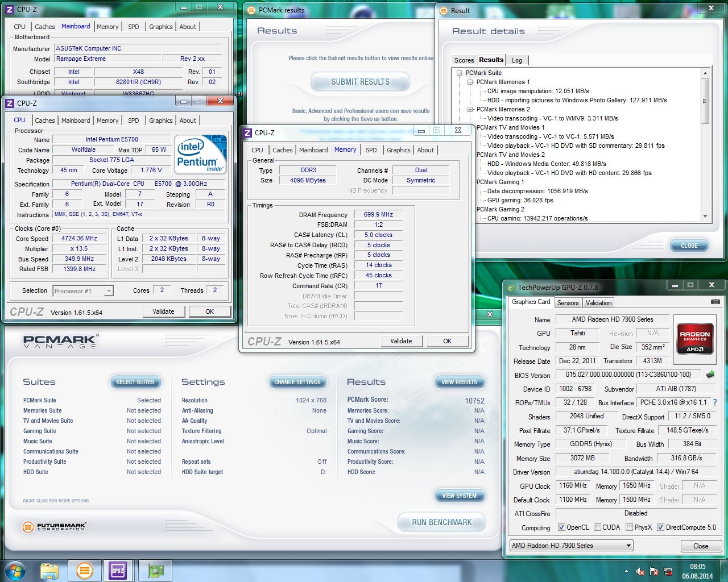Click the taskbar clock showing 08:05
Viewport: 728px width, 582px height.
point(697,571)
